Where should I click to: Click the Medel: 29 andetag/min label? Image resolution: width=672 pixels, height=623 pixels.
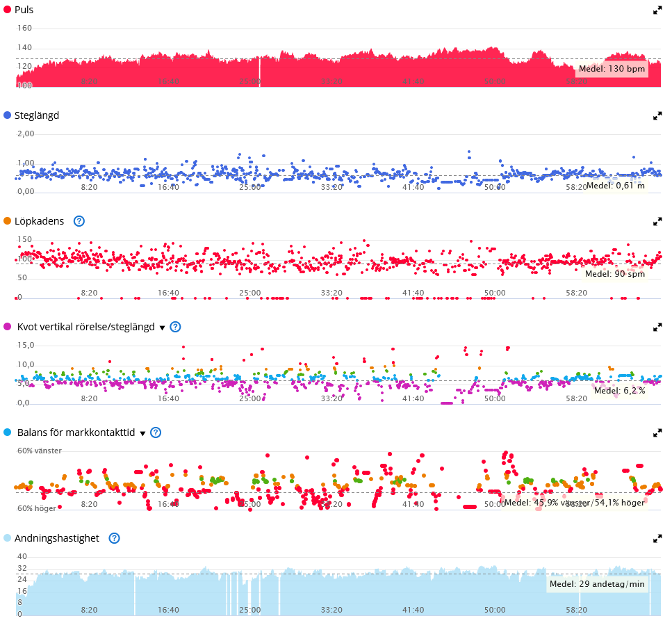click(597, 584)
